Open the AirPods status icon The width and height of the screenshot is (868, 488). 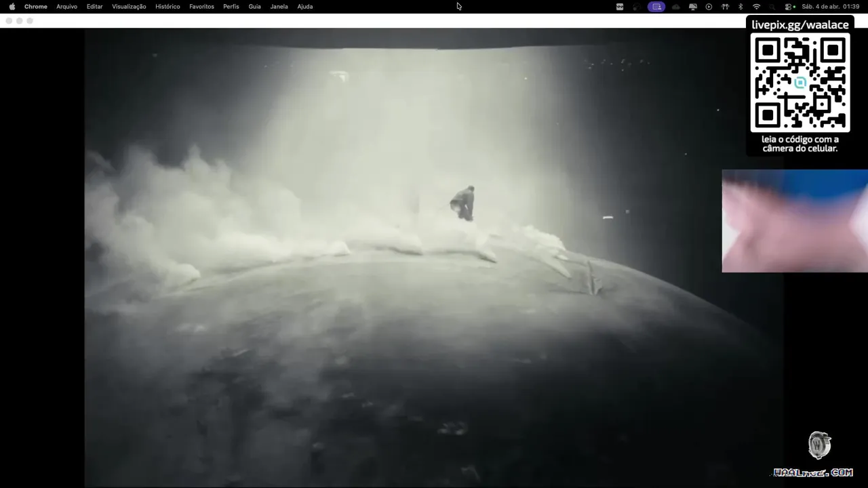click(x=725, y=6)
